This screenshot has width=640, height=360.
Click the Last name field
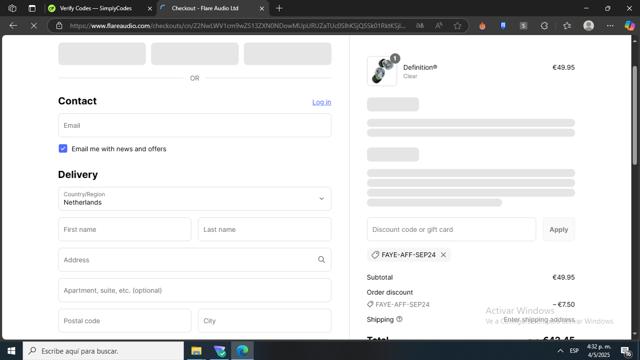[264, 229]
